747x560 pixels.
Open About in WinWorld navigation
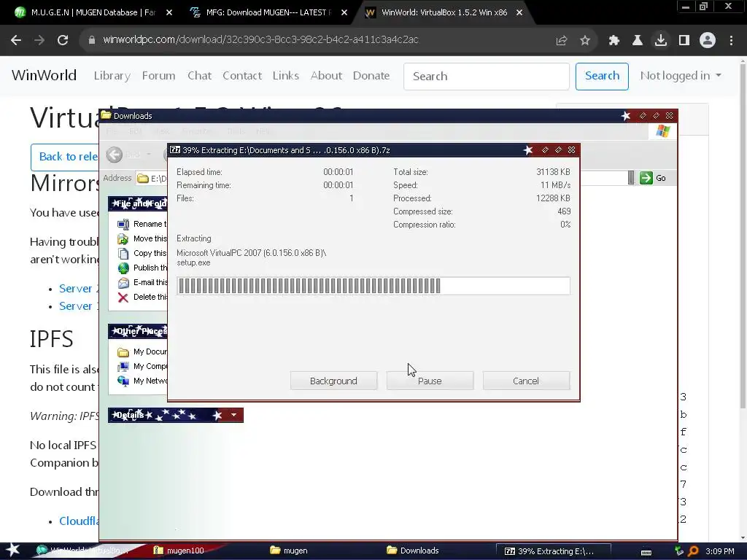point(326,76)
